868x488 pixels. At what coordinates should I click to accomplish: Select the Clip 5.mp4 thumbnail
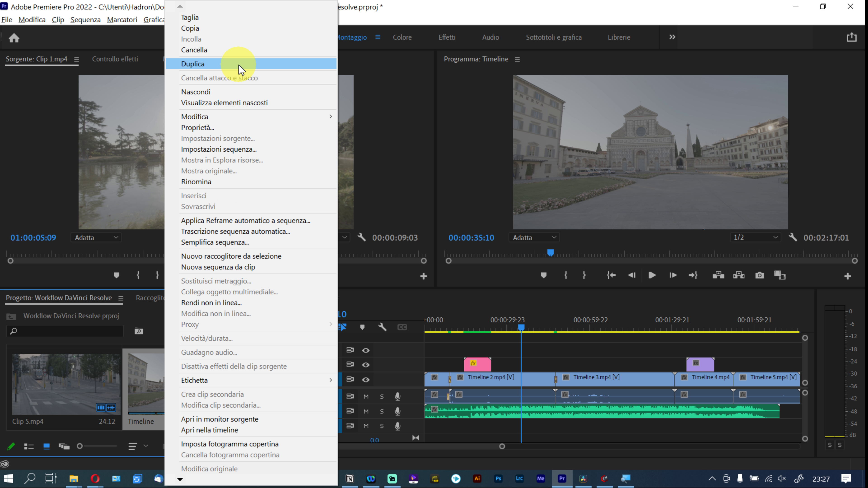pos(66,384)
